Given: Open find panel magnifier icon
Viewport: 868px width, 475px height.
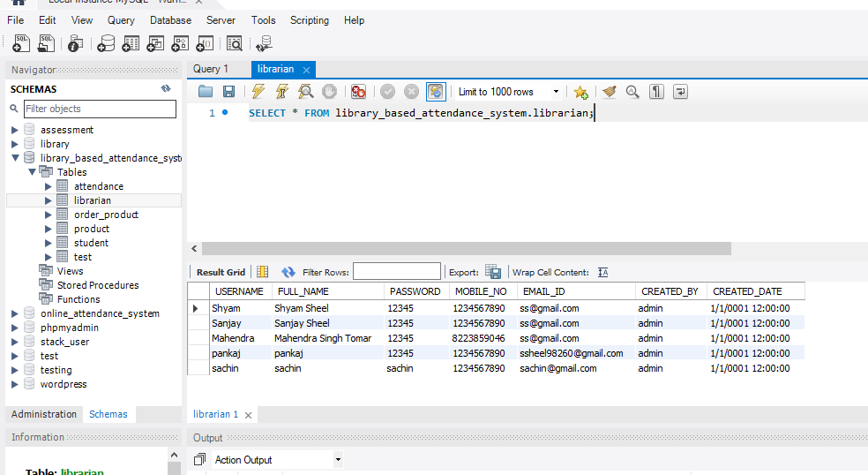Looking at the screenshot, I should coord(632,92).
